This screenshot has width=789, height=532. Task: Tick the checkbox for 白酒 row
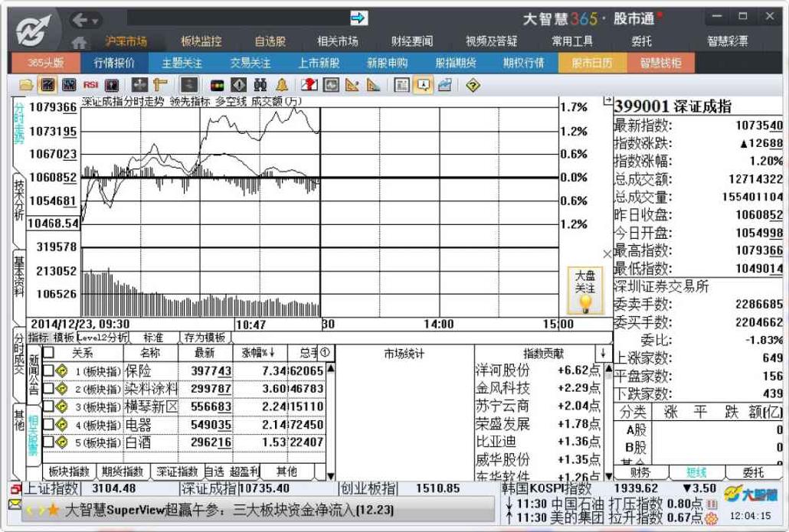48,442
